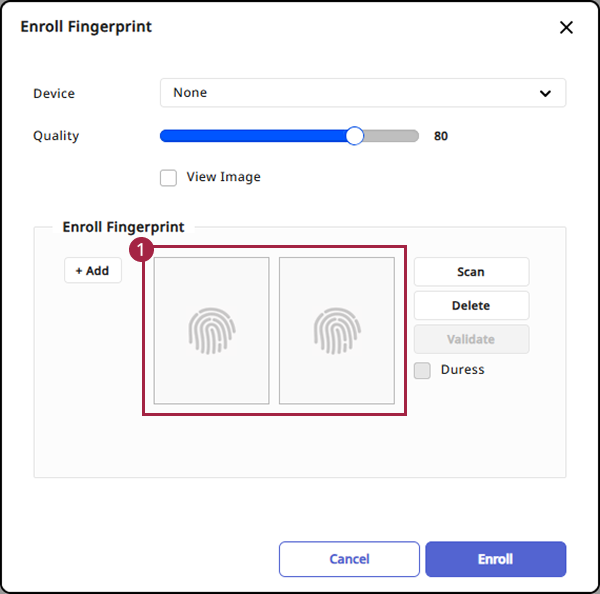The height and width of the screenshot is (594, 600).
Task: Confirm with the Enroll button
Action: coord(495,559)
